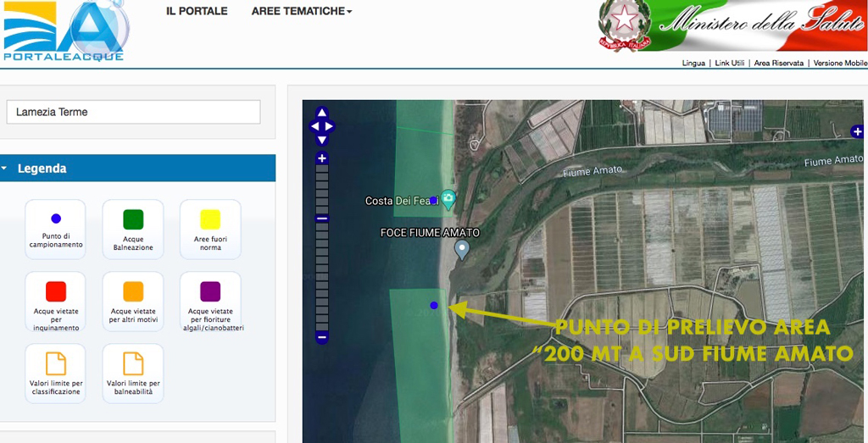
Task: Open the Aree Tematiche dropdown menu
Action: click(x=302, y=12)
